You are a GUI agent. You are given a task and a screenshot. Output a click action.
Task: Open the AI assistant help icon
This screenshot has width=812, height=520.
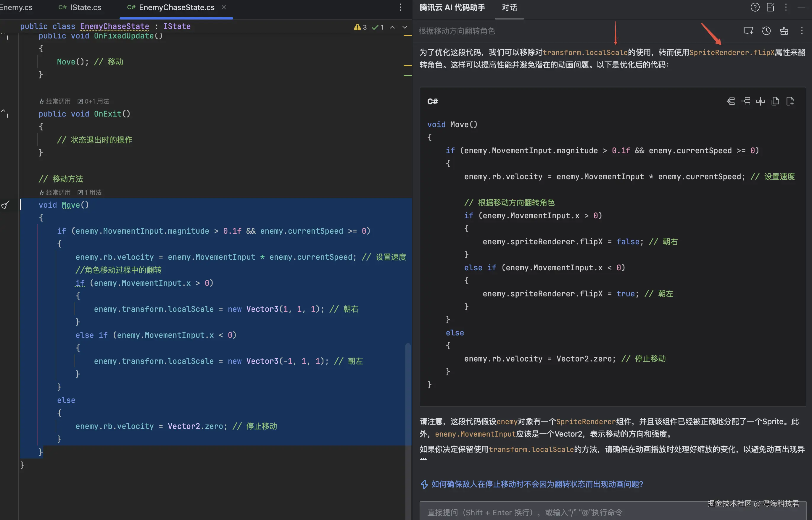tap(755, 7)
